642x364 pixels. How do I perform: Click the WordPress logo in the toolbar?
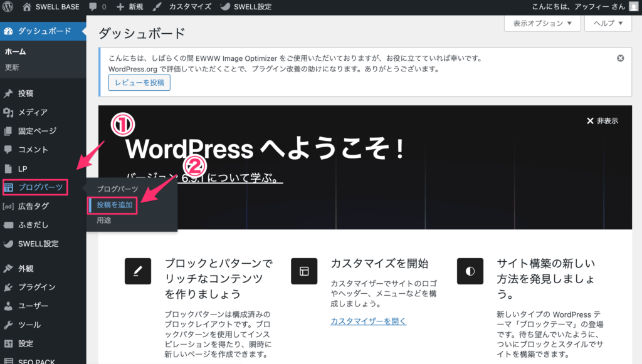[7, 7]
